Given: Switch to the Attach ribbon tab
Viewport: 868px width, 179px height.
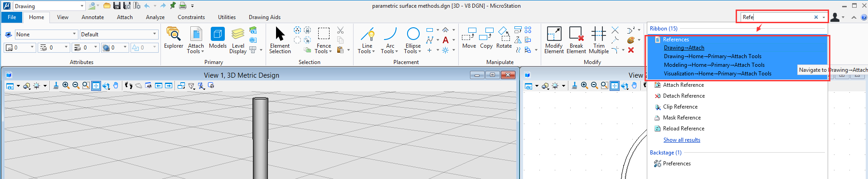Looking at the screenshot, I should pyautogui.click(x=125, y=17).
